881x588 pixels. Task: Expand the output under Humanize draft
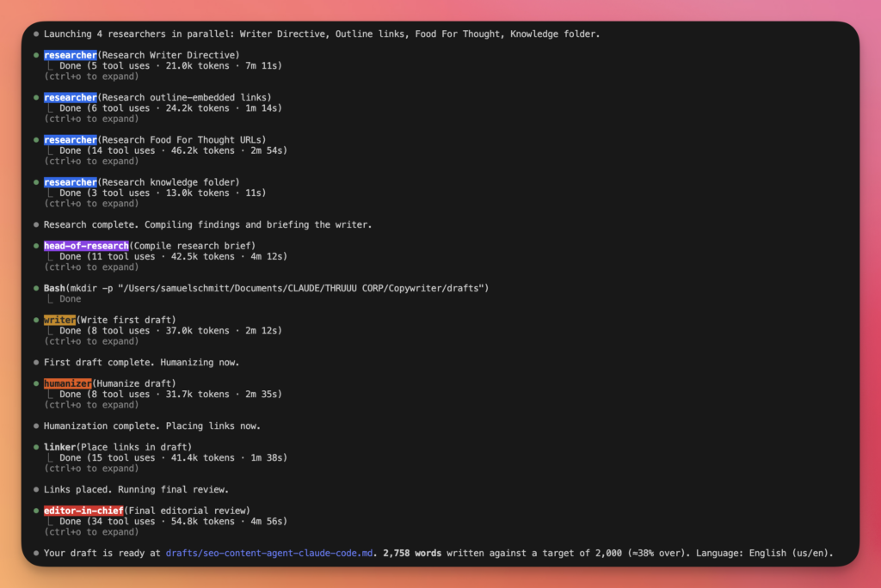(x=91, y=405)
